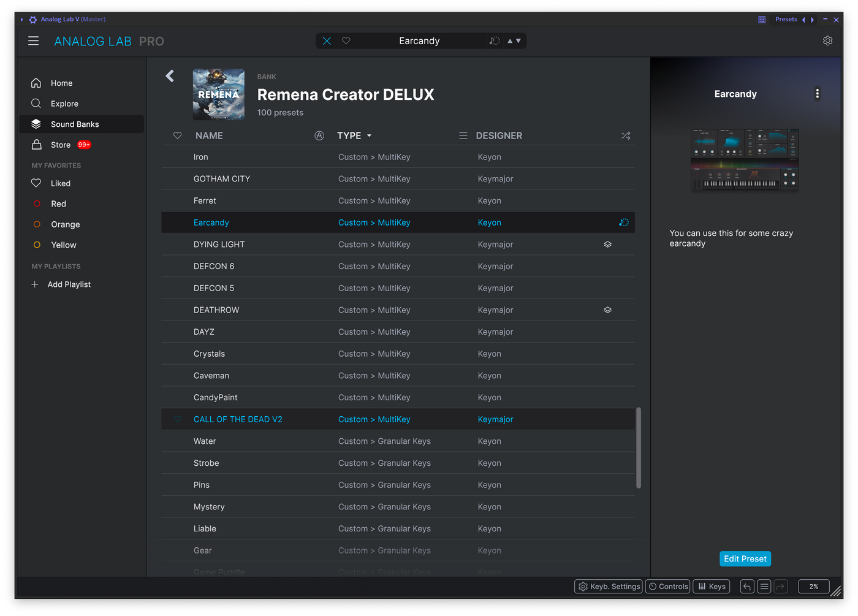Click the Arturia logo filter icon in header
This screenshot has height=616, width=858.
[x=319, y=135]
